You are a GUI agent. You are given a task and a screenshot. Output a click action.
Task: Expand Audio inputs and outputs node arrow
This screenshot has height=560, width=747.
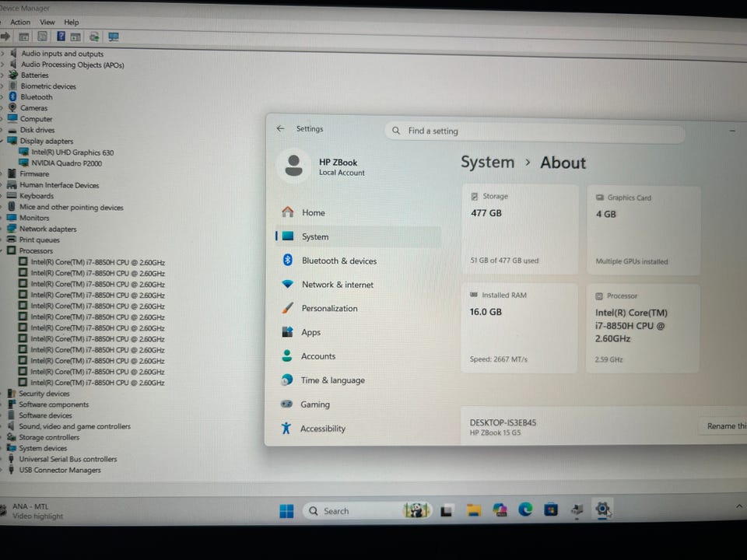click(x=2, y=54)
